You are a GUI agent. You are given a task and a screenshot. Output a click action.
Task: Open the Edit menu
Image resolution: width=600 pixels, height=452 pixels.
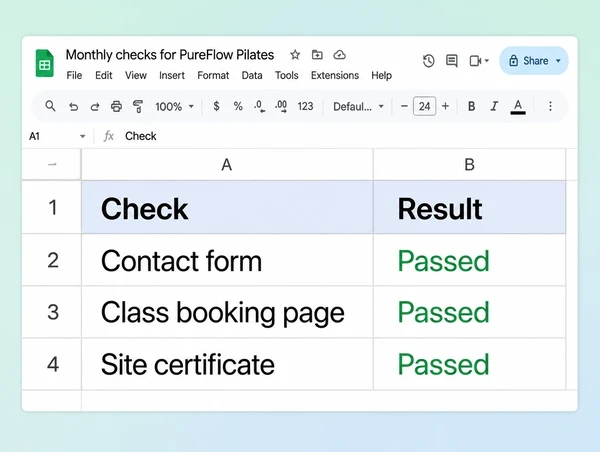(x=104, y=75)
